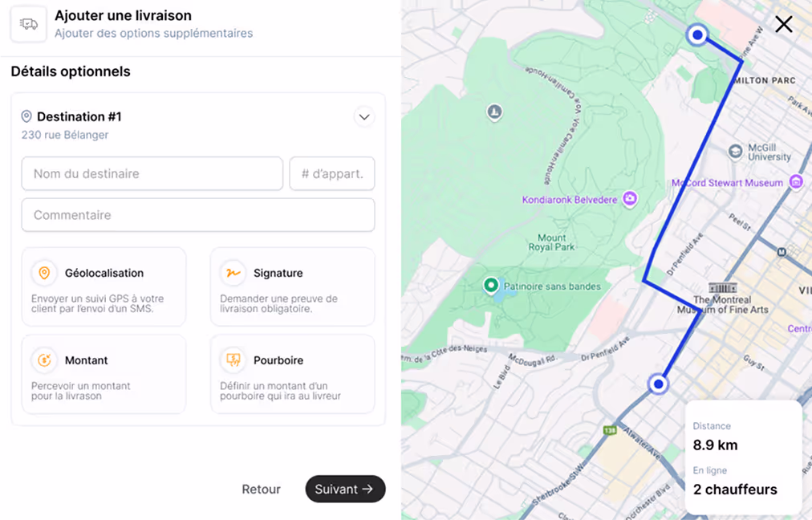Screen dimensions: 812x520
Task: Click the Nom du destinaire field
Action: pos(152,173)
